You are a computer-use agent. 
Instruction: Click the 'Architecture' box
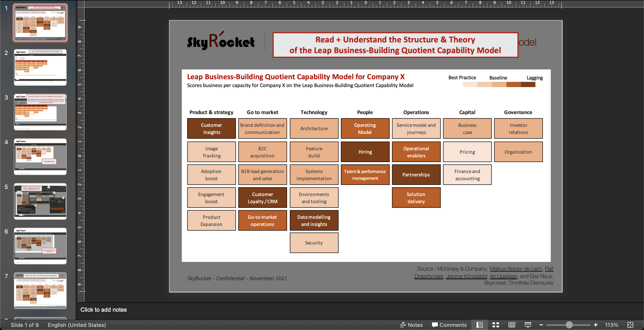click(314, 129)
